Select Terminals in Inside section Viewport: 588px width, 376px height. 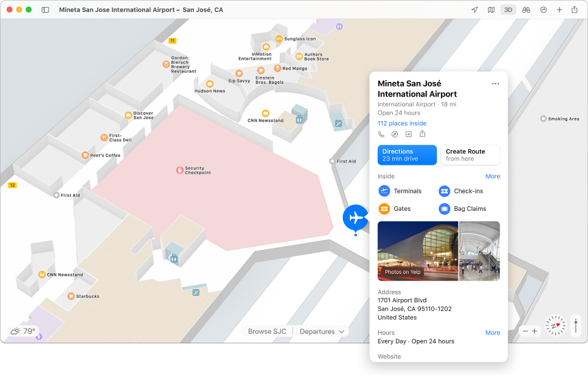(x=400, y=191)
